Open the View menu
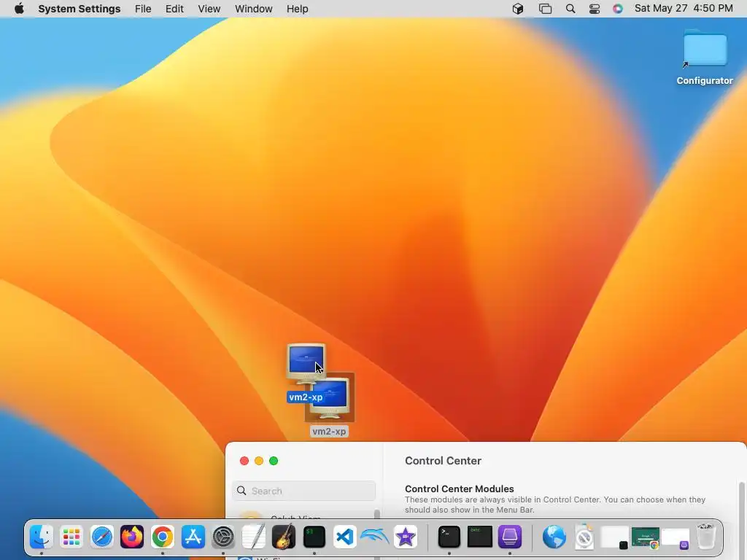747x560 pixels. pyautogui.click(x=209, y=9)
